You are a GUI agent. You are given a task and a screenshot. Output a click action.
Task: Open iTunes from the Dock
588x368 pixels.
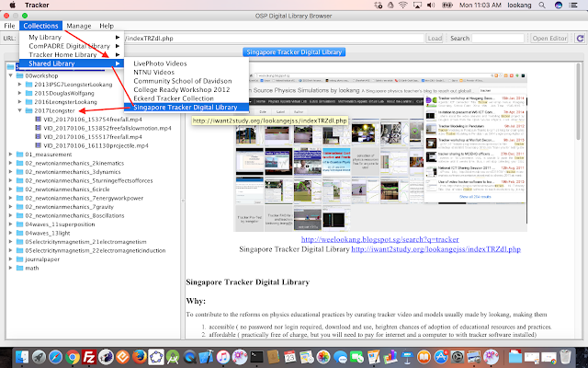(x=222, y=357)
